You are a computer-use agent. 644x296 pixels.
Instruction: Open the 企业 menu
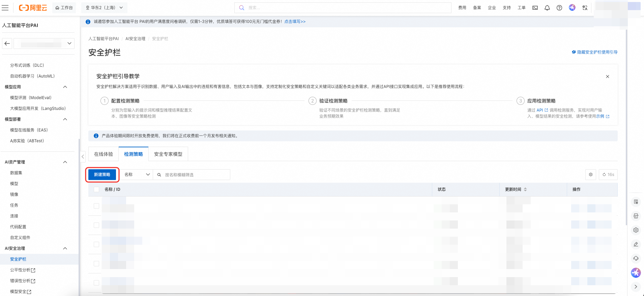click(492, 8)
